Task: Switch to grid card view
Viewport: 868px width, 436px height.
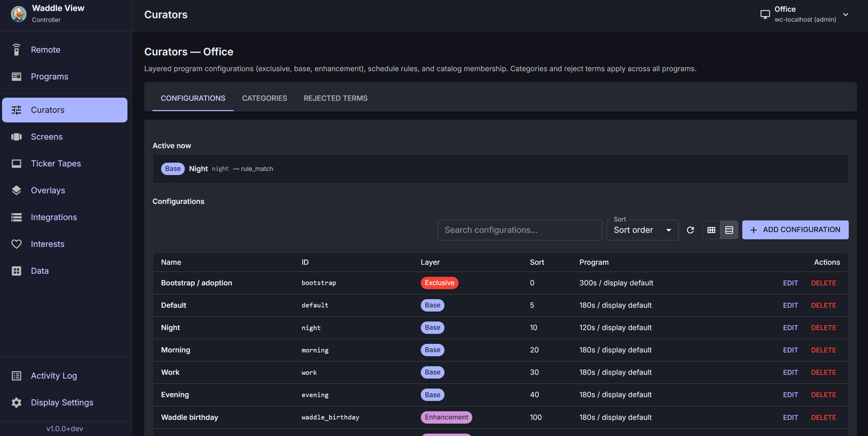Action: coord(711,230)
